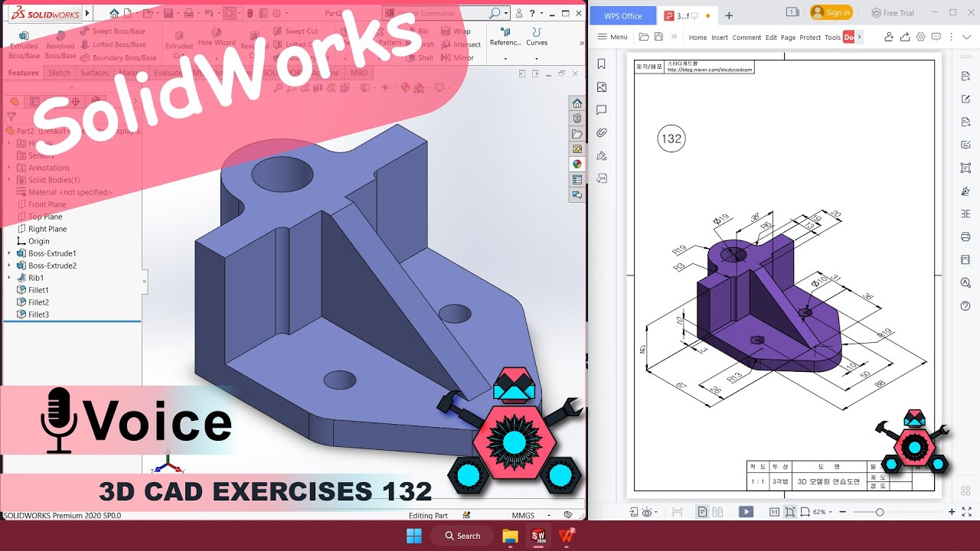Toggle two-page view in WPS
The height and width of the screenshot is (551, 980).
coord(717,512)
